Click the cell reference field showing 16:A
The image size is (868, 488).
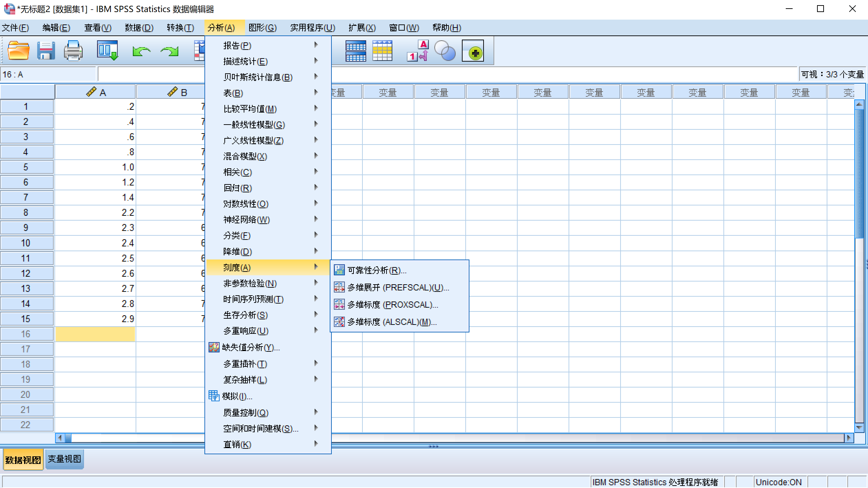(48, 73)
